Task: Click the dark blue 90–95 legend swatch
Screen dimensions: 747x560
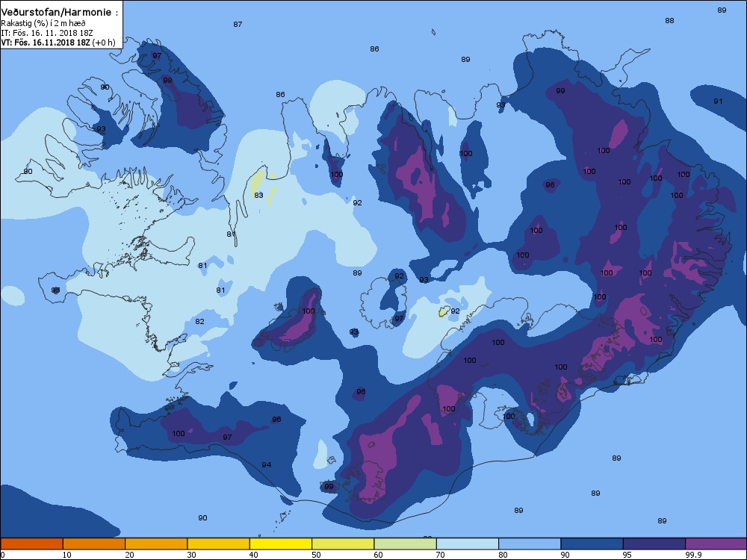Action: pyautogui.click(x=592, y=544)
